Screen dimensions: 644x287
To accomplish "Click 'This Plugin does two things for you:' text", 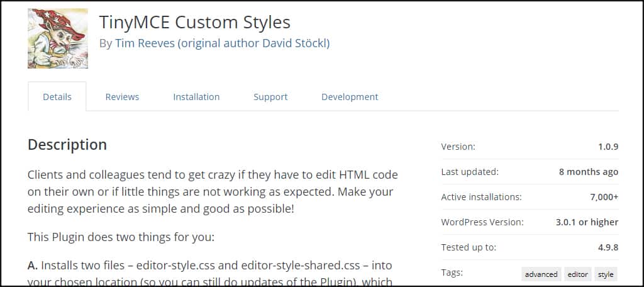I will (x=121, y=237).
